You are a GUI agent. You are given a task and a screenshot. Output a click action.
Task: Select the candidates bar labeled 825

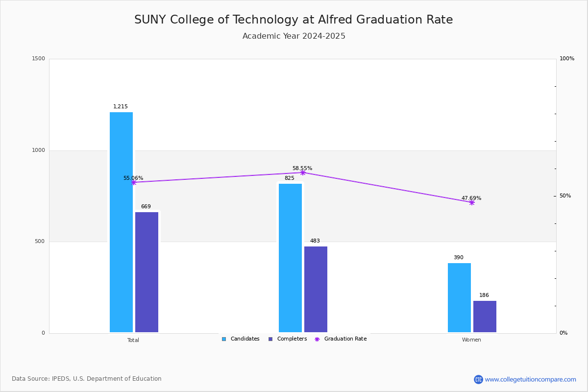pyautogui.click(x=290, y=258)
